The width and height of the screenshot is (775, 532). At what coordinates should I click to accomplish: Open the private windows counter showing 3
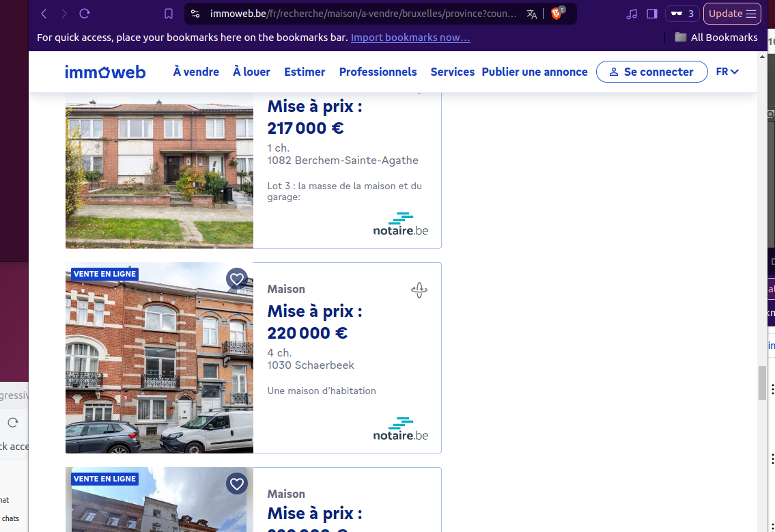682,14
